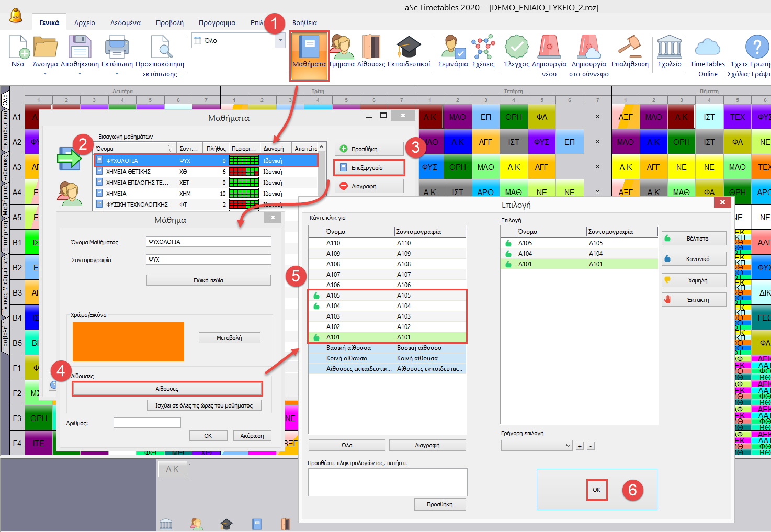This screenshot has width=771, height=532.
Task: Click the orange subject color swatch
Action: pos(128,342)
